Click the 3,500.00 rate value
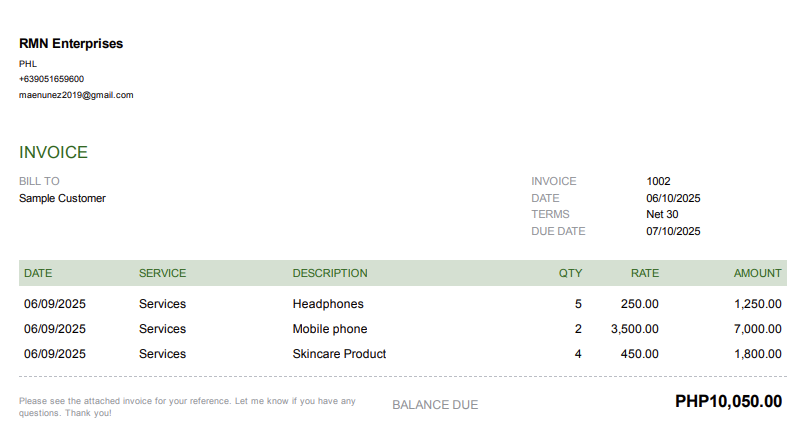This screenshot has width=806, height=442. point(634,329)
